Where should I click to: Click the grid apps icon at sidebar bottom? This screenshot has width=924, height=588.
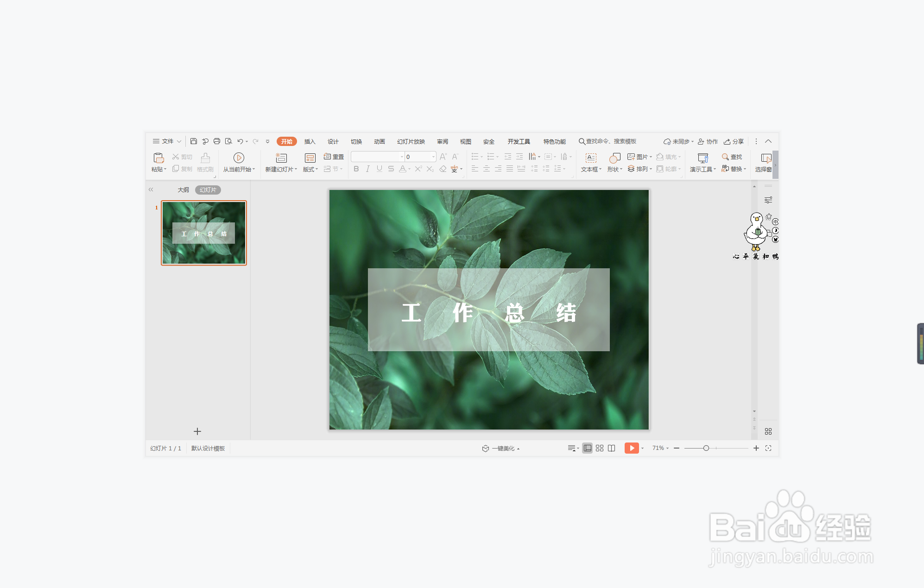point(768,431)
